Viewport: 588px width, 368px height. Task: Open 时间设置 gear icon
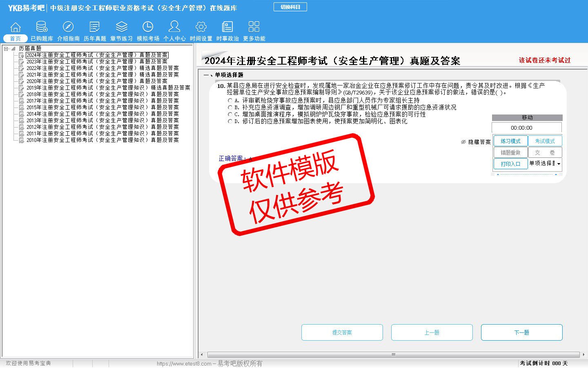[x=201, y=27]
